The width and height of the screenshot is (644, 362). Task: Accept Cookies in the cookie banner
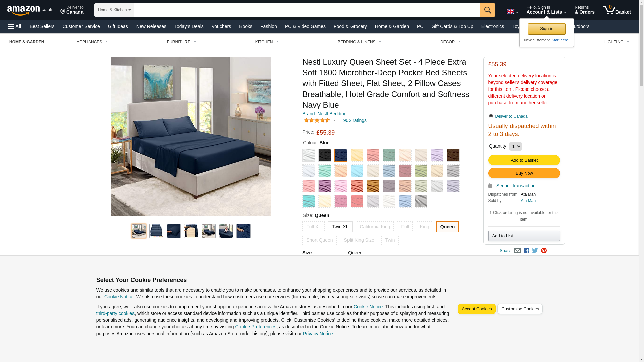477,309
